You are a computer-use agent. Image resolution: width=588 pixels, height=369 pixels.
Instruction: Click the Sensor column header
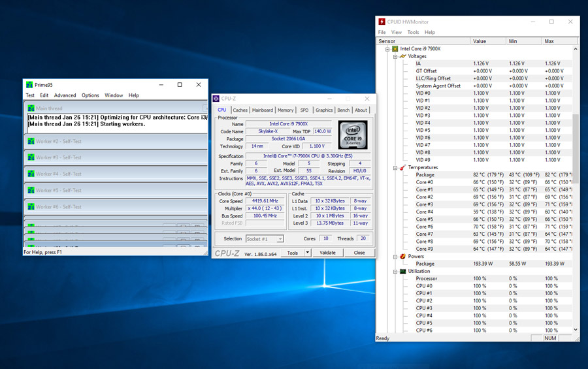pyautogui.click(x=423, y=41)
